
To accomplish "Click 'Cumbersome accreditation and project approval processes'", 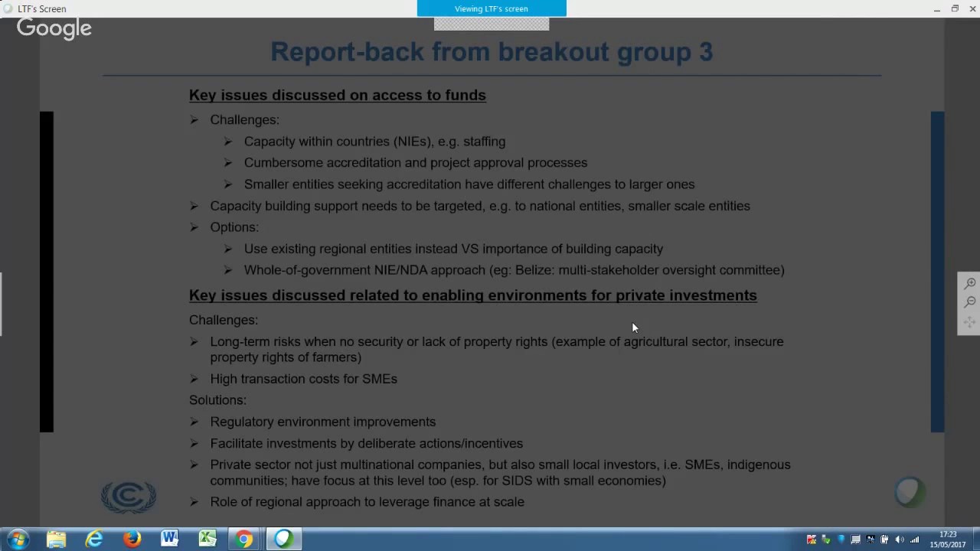I will click(x=416, y=163).
